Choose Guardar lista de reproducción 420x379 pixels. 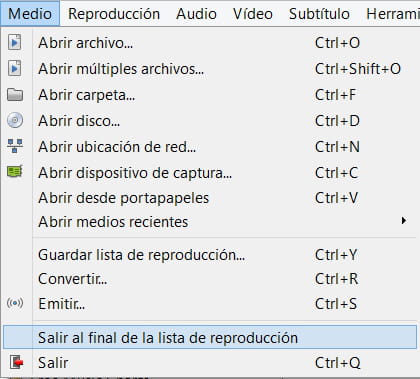point(210,255)
